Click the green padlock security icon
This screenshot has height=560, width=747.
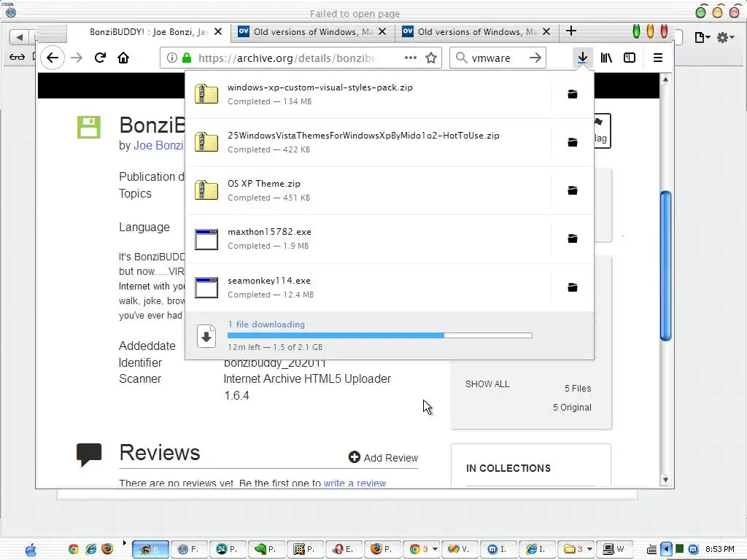pyautogui.click(x=187, y=58)
